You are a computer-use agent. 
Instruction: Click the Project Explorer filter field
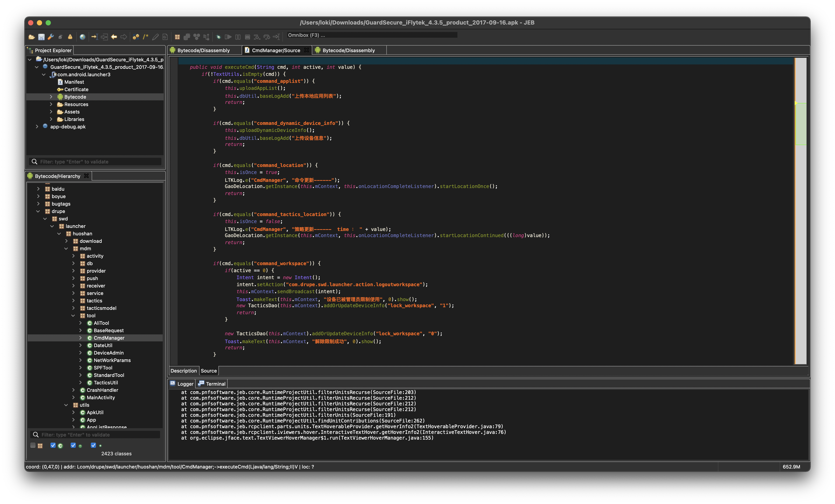coord(95,162)
